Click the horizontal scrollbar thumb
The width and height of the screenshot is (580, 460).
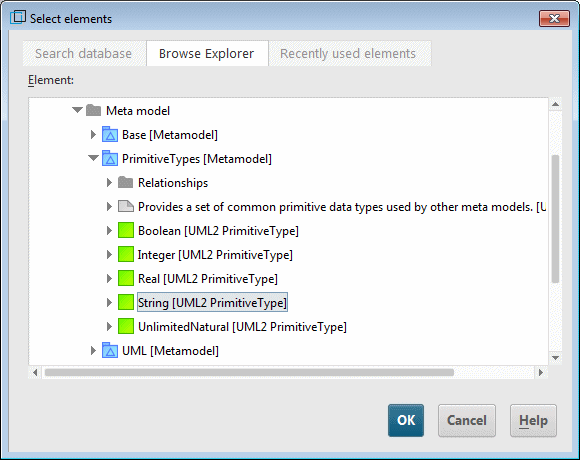tap(249, 372)
